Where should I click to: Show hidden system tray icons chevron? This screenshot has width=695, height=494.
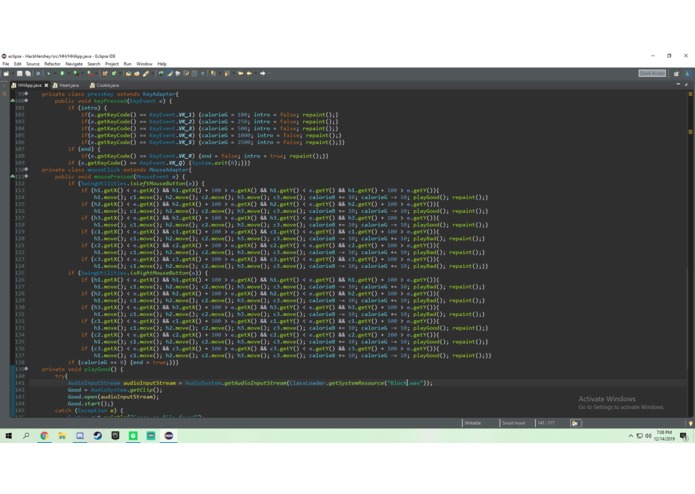click(x=630, y=436)
